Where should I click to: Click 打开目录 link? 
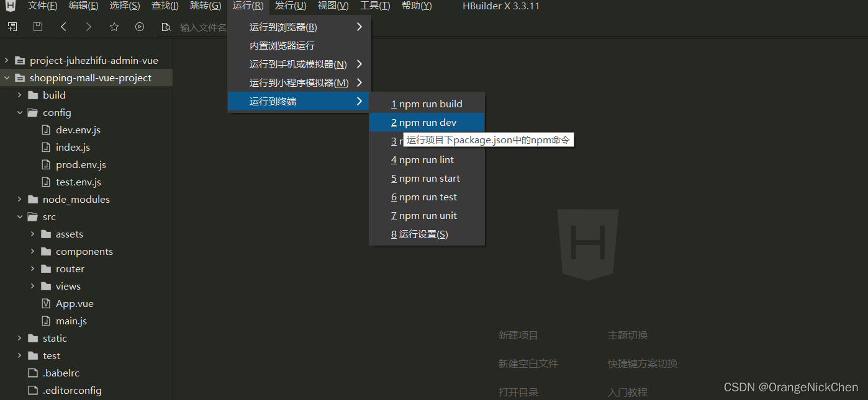[x=518, y=392]
